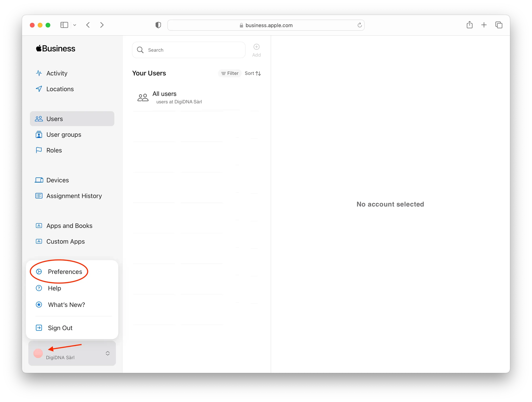Screen dimensions: 532x402
Task: Click inside the Search field
Action: [x=189, y=50]
